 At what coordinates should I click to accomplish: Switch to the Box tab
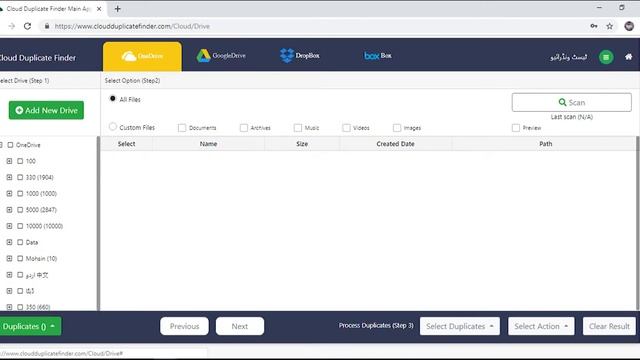point(378,56)
